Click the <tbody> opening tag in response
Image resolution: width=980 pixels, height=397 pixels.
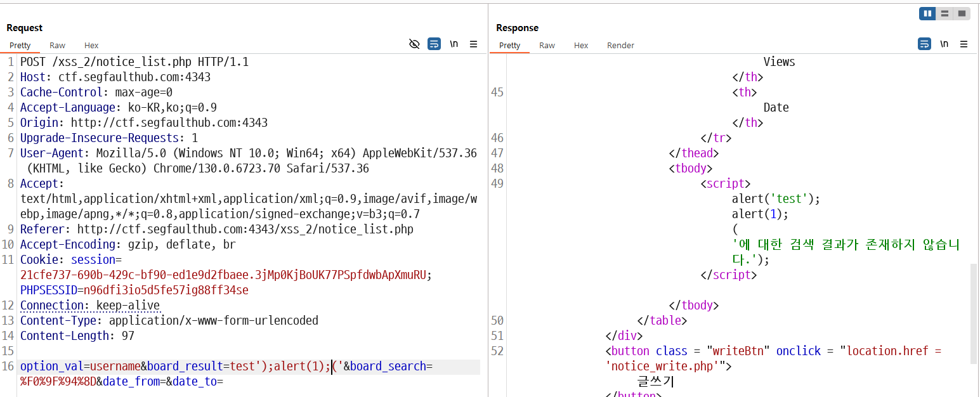pos(691,169)
